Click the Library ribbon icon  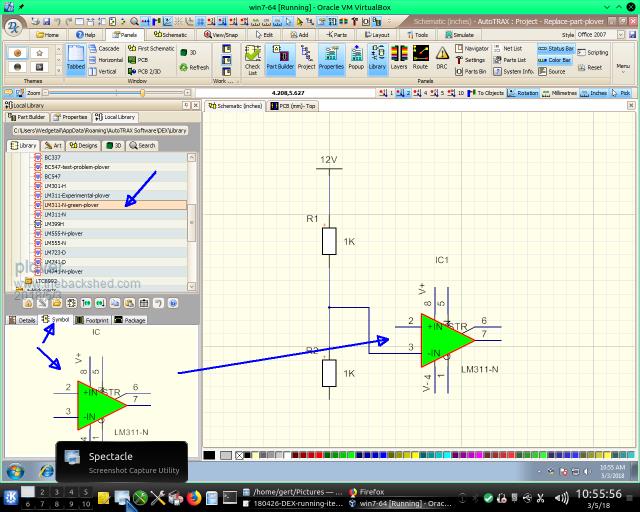376,58
